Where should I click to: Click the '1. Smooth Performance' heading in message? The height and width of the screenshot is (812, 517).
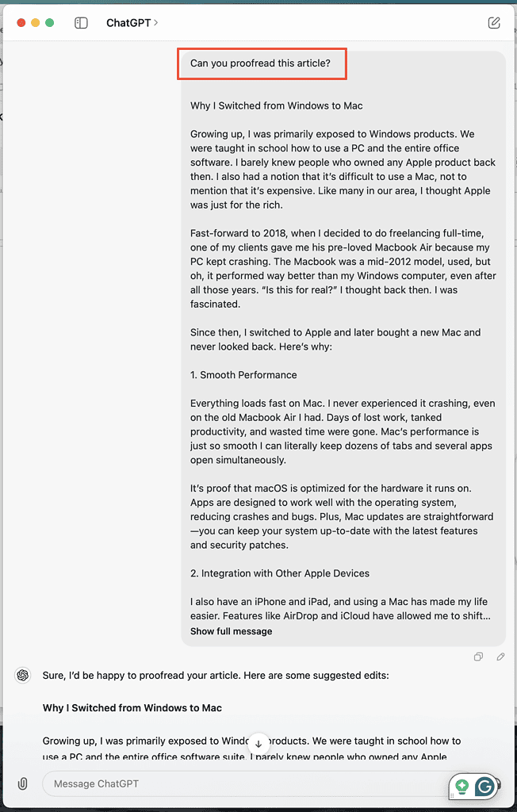click(x=243, y=375)
